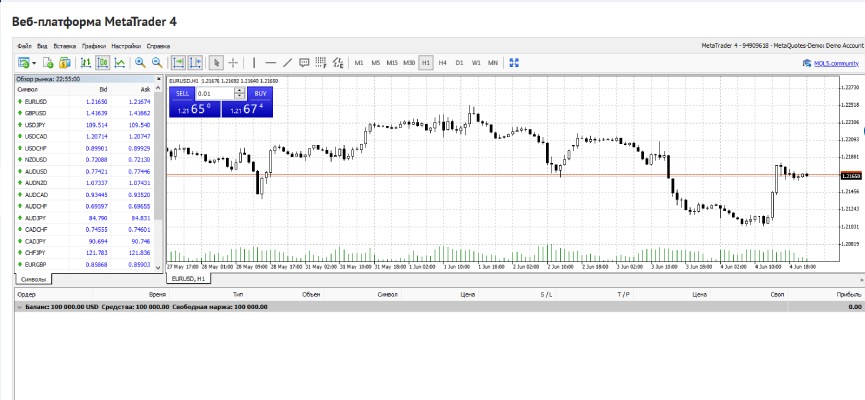Set timeframe to M15
The height and width of the screenshot is (400, 865).
[392, 63]
